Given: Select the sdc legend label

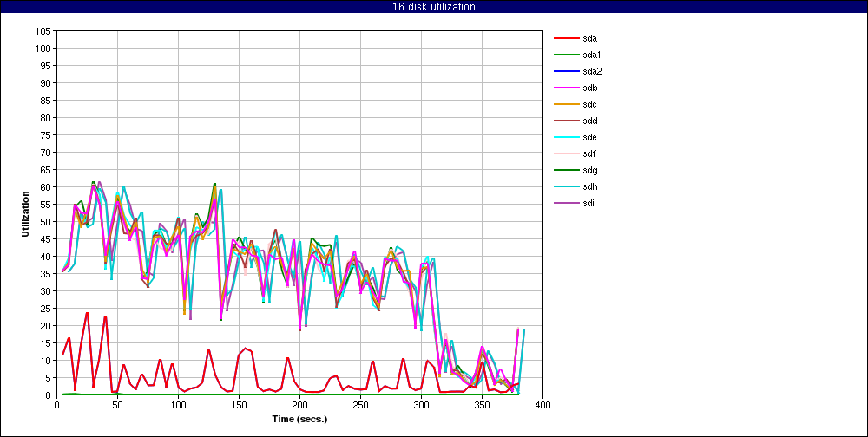Looking at the screenshot, I should tap(590, 104).
